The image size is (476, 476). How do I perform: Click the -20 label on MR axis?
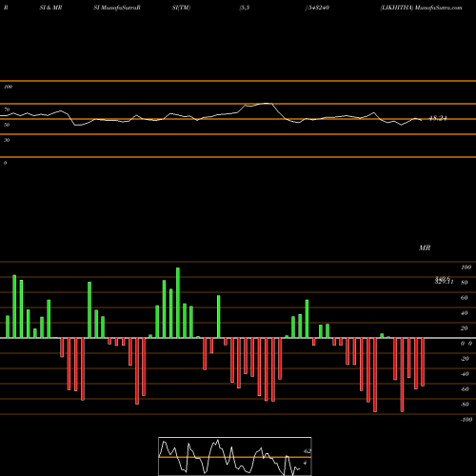(x=465, y=359)
